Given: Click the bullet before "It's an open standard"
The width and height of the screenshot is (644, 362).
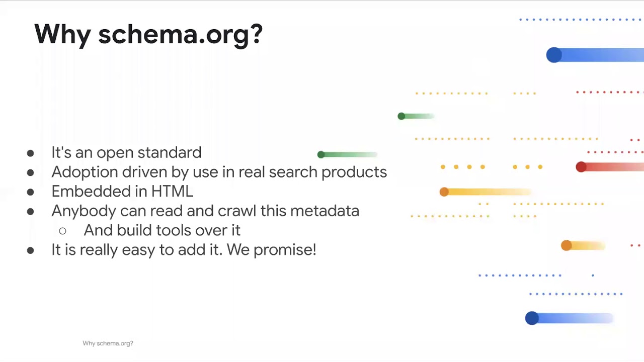Looking at the screenshot, I should pyautogui.click(x=31, y=153).
